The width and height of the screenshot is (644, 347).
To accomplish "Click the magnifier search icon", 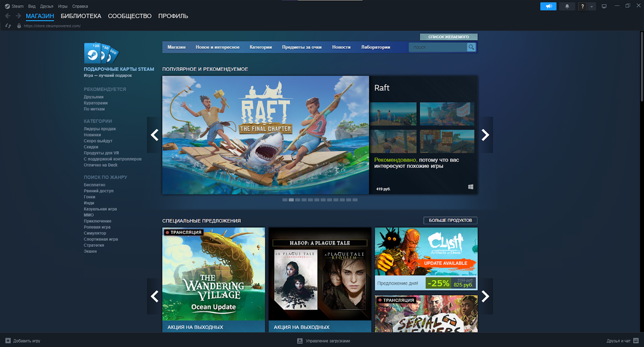I will coord(471,47).
